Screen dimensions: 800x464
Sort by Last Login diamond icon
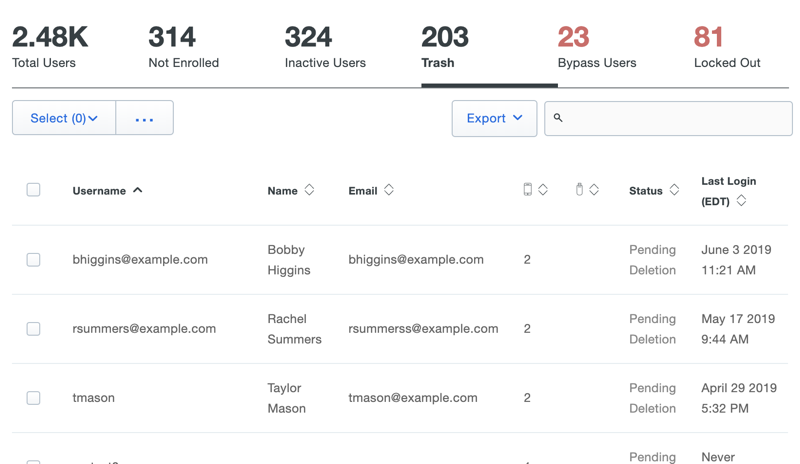click(741, 201)
